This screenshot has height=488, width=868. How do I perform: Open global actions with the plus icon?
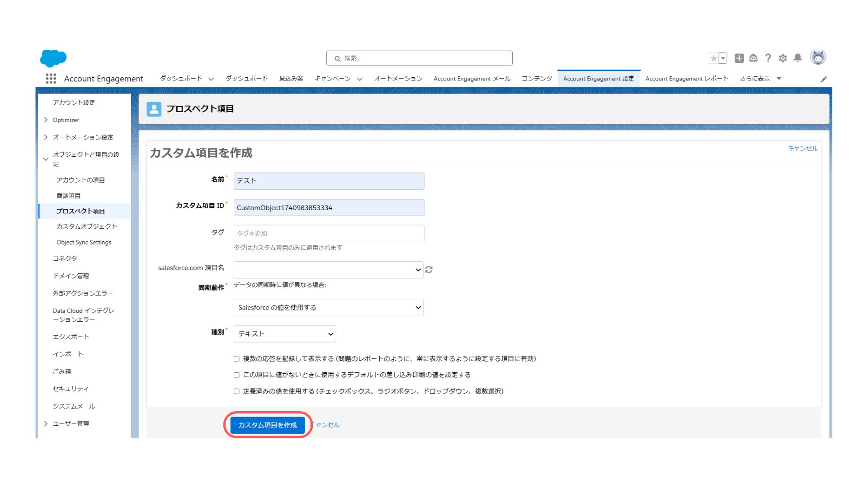coord(739,58)
